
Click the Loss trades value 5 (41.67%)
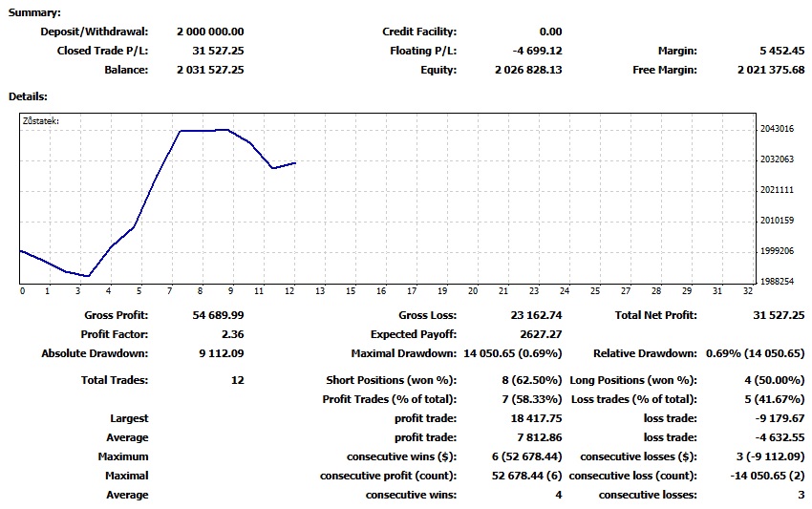(775, 400)
